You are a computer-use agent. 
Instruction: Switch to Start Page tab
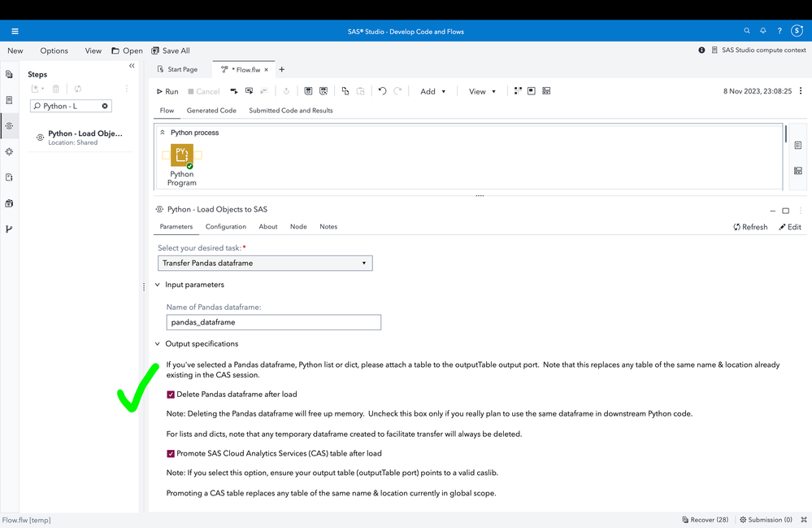click(177, 69)
